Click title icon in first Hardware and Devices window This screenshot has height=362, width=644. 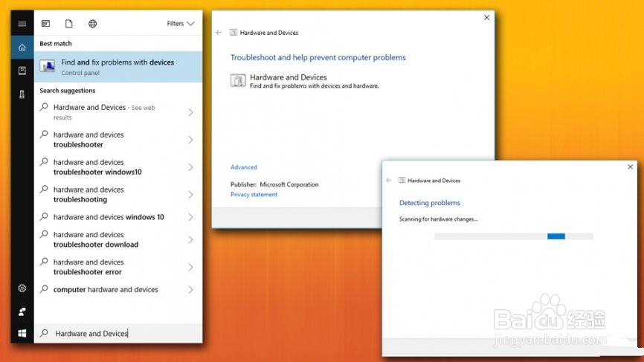pyautogui.click(x=234, y=33)
